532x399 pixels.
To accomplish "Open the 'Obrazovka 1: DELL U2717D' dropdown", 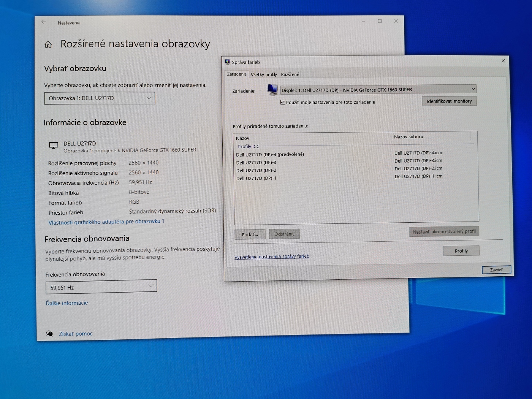I will pyautogui.click(x=100, y=98).
